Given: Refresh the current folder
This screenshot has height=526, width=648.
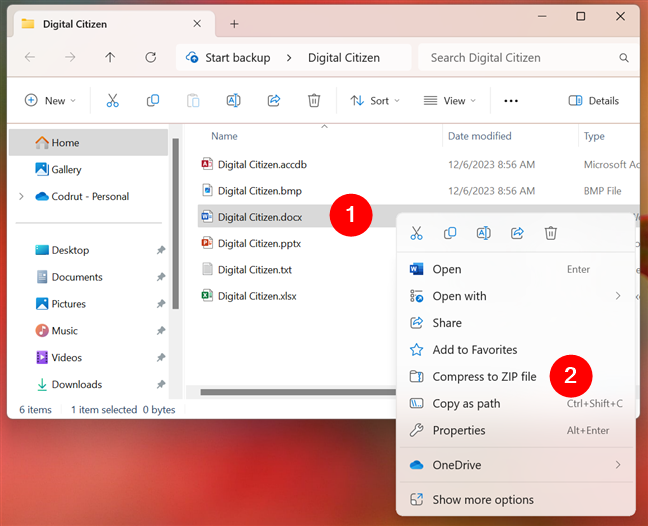Looking at the screenshot, I should 150,57.
